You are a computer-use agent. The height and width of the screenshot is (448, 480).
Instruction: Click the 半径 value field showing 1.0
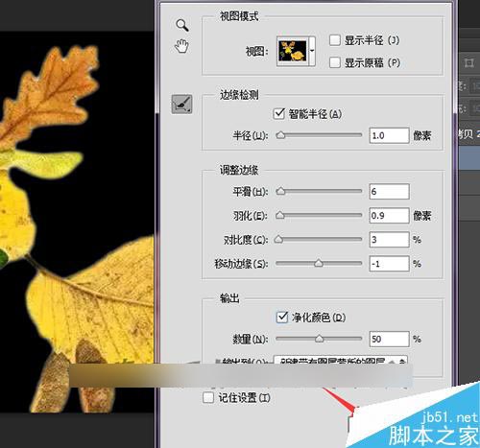389,135
